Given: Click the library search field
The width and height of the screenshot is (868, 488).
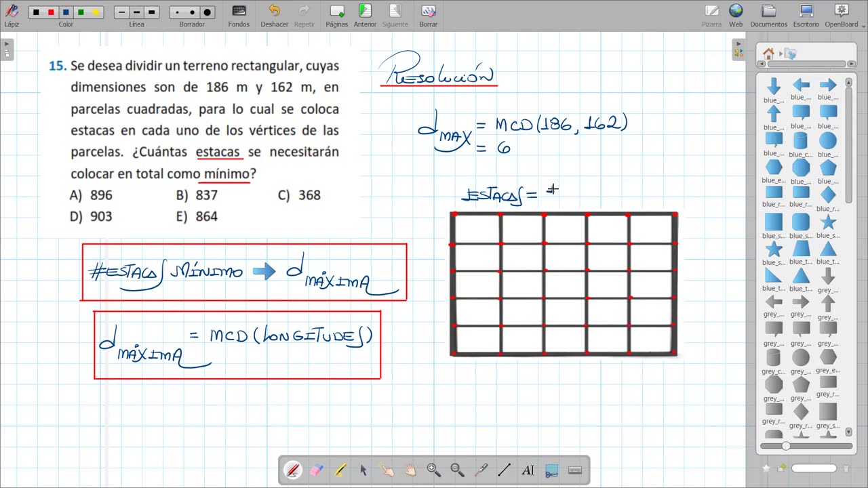Looking at the screenshot, I should [814, 468].
